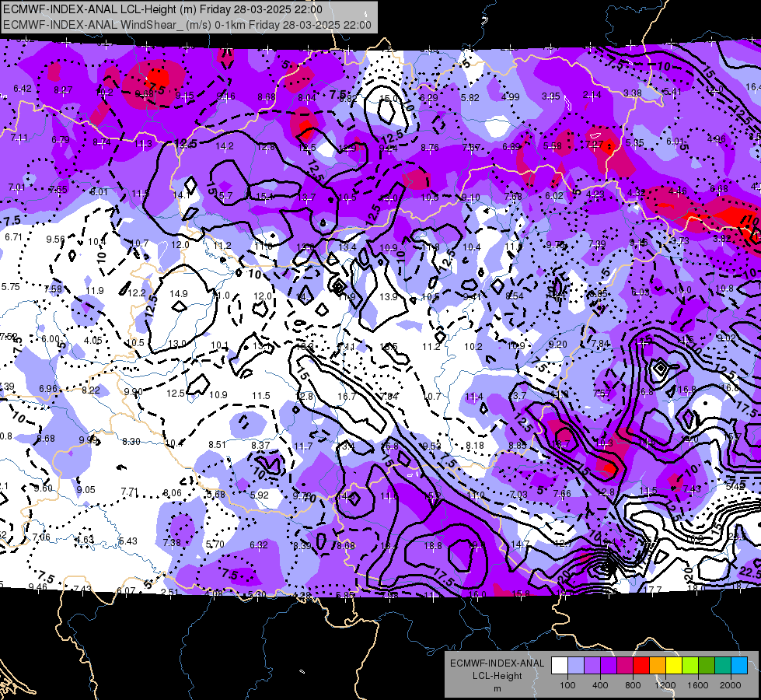
Task: Click the wind shear value '8.51'
Action: (x=218, y=444)
